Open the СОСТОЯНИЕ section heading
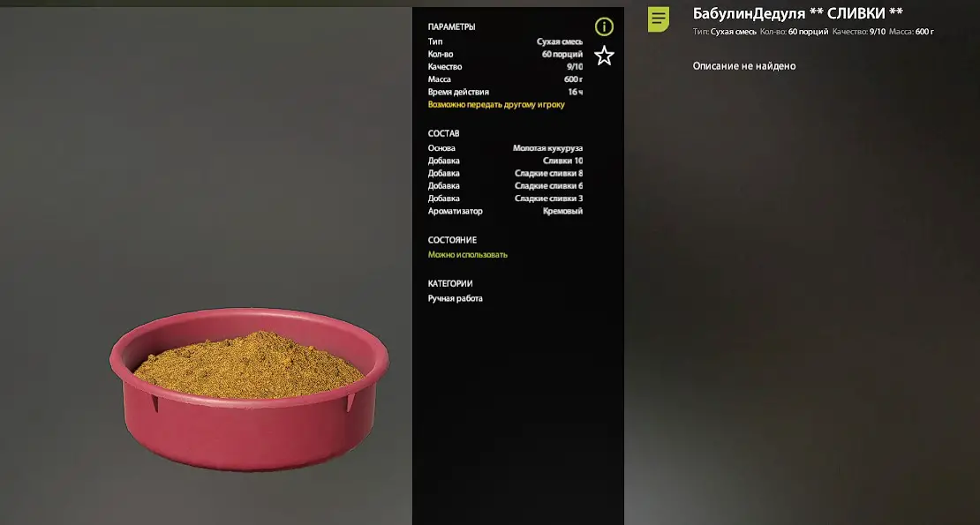 452,240
